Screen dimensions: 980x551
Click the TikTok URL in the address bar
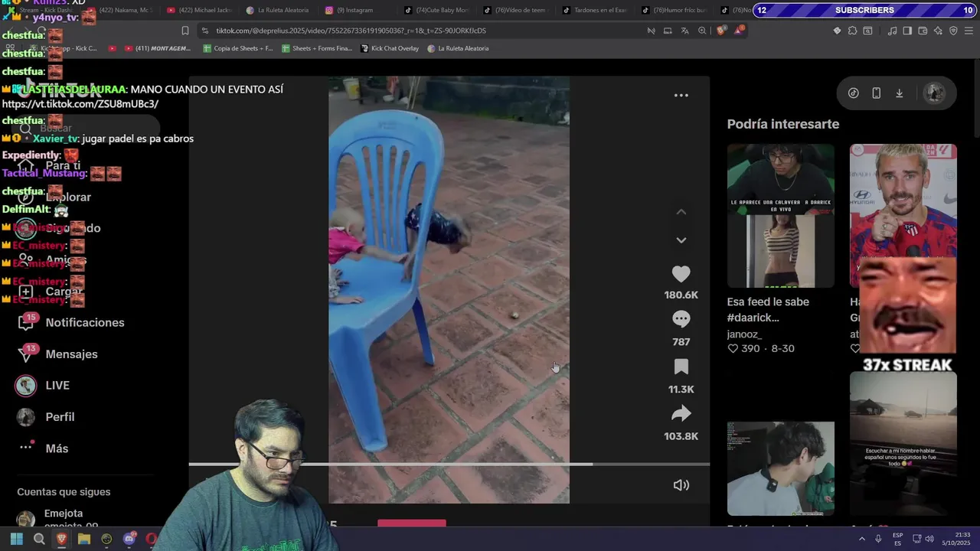[351, 31]
